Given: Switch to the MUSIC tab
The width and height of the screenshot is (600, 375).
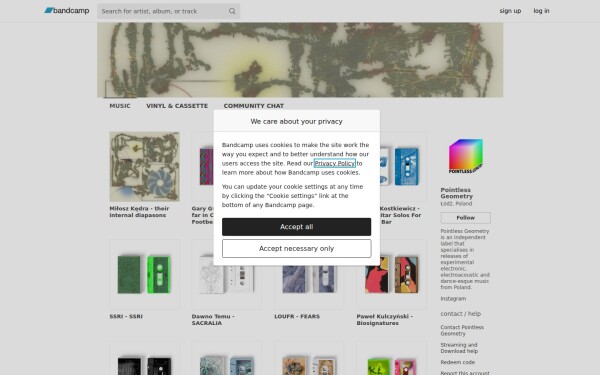Looking at the screenshot, I should pos(120,106).
